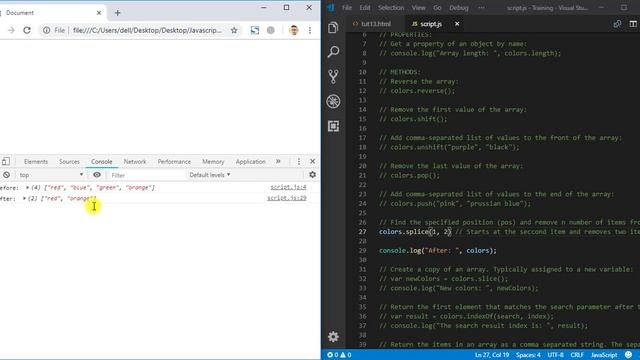This screenshot has width=640, height=360.
Task: Open the View menu in VS Code
Action: pyautogui.click(x=418, y=8)
